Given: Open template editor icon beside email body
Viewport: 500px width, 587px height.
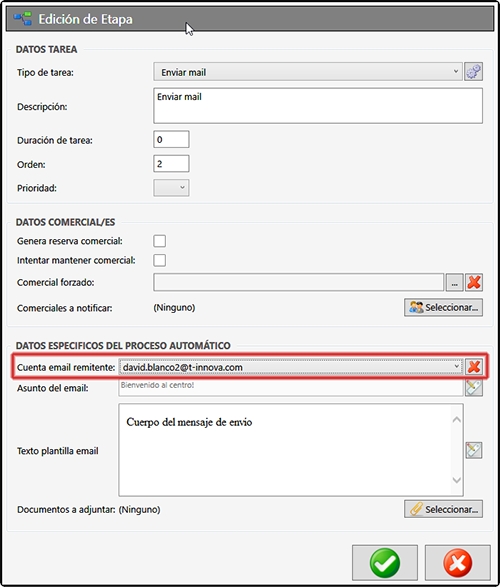Looking at the screenshot, I should (x=474, y=450).
